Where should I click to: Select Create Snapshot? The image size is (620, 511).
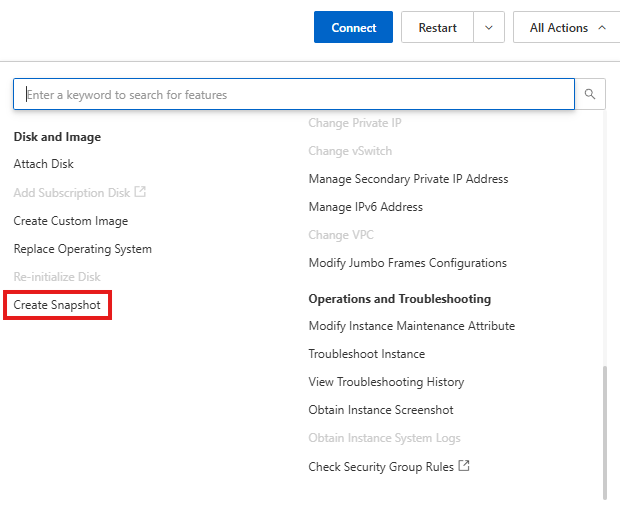pyautogui.click(x=57, y=305)
